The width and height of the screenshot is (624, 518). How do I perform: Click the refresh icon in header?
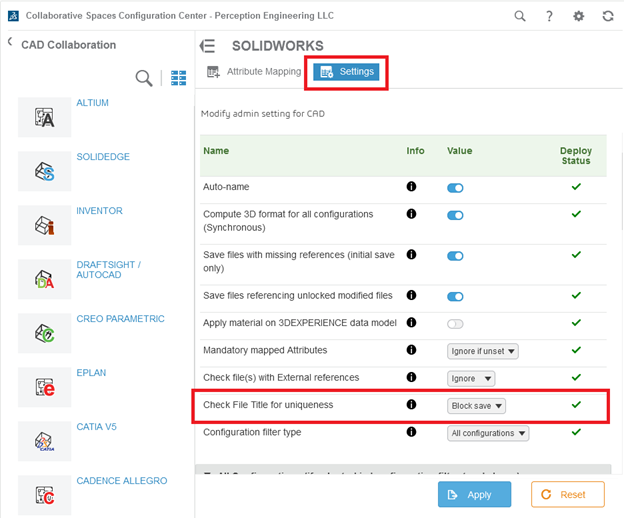coord(608,16)
